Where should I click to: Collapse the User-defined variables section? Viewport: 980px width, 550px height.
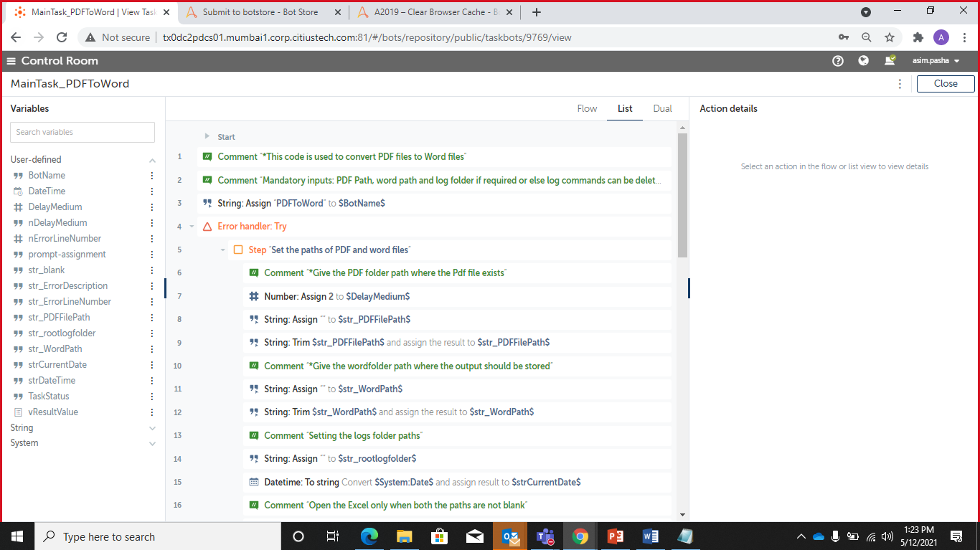click(x=152, y=161)
